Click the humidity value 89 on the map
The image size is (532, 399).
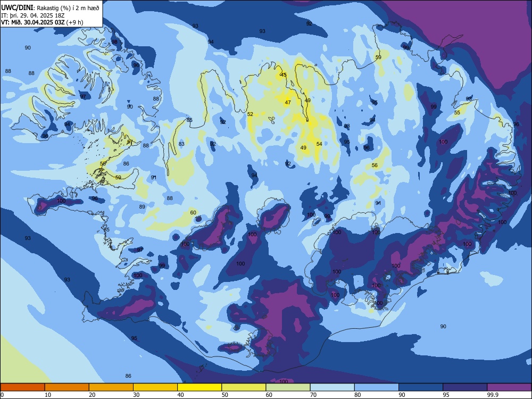[142, 206]
